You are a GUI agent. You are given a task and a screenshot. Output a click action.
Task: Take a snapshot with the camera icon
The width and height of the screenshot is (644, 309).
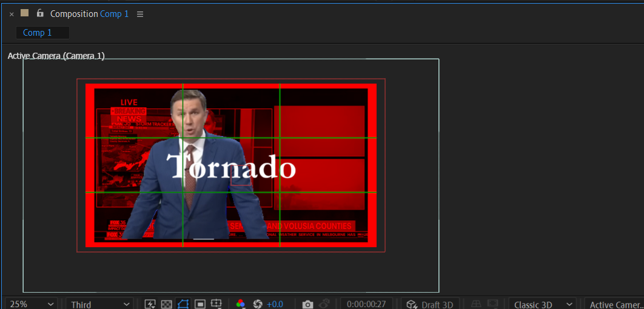pos(307,305)
